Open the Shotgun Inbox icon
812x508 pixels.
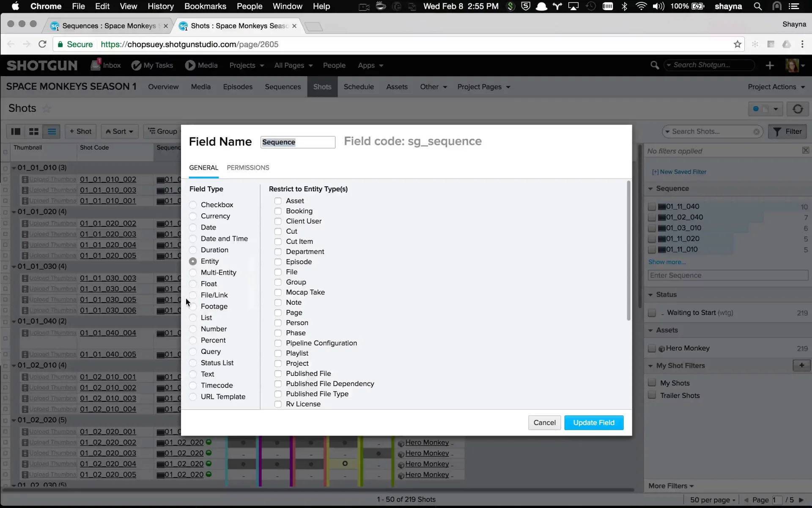pos(96,65)
